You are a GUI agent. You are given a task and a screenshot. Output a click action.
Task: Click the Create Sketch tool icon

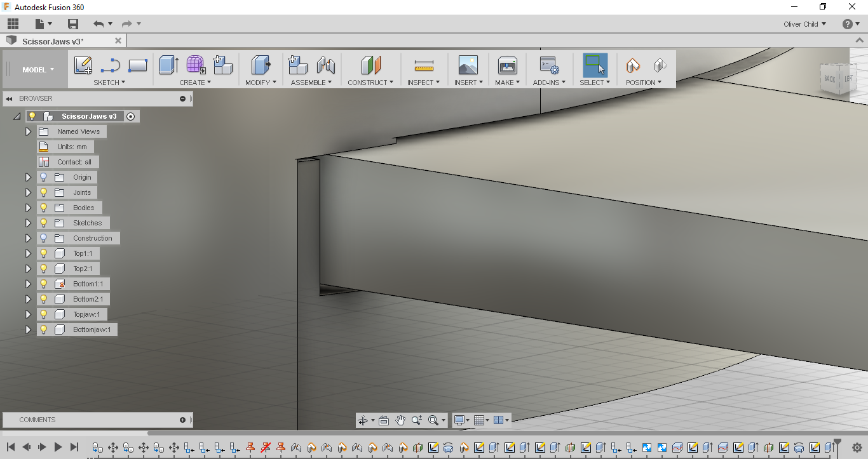83,65
